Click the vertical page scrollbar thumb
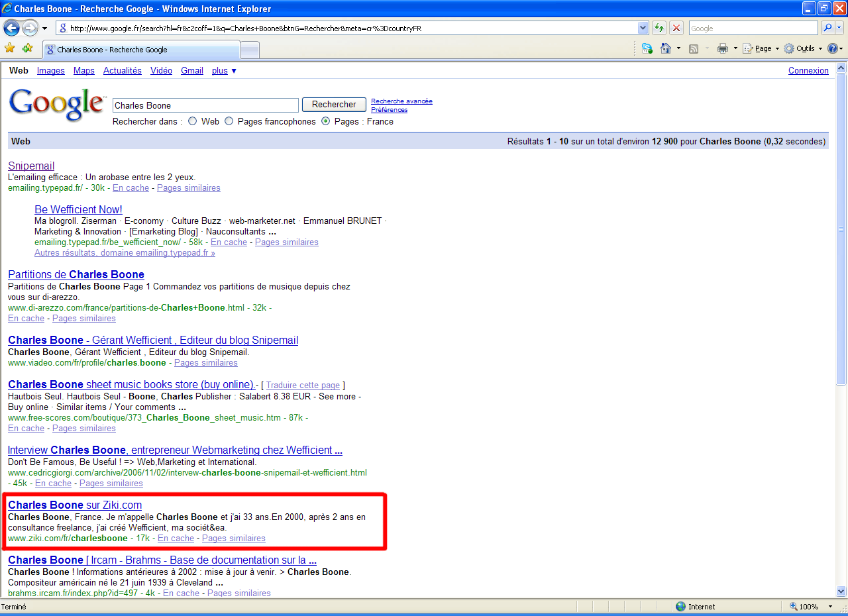 click(x=841, y=229)
